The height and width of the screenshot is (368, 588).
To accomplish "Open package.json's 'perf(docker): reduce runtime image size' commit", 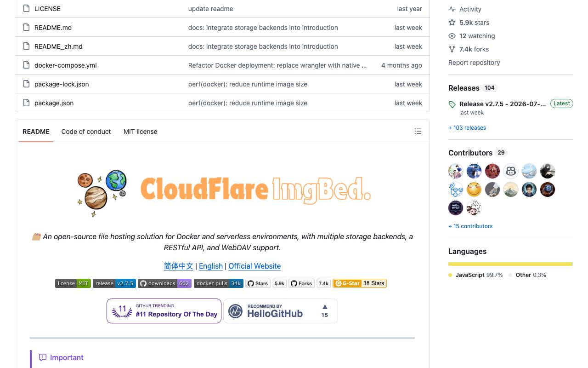I will [x=248, y=103].
